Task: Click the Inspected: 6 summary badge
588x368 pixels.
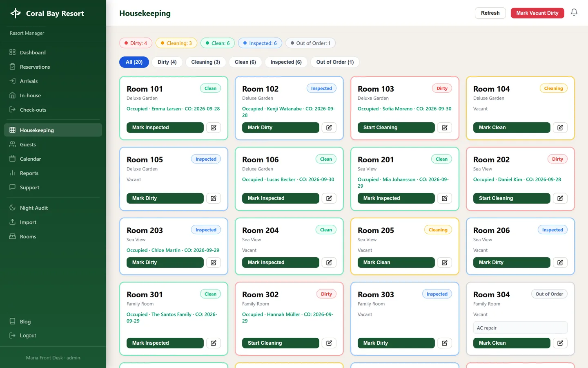Action: 260,43
